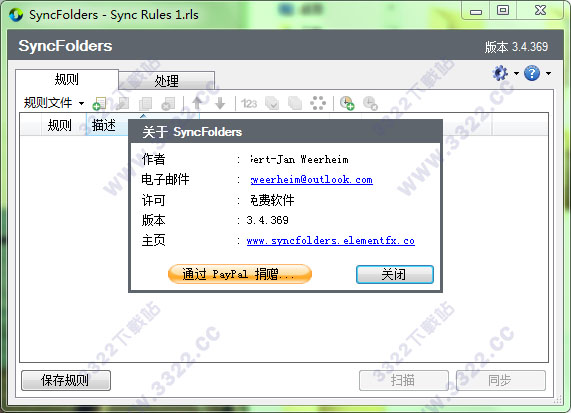Click the 主页 label

[x=153, y=240]
